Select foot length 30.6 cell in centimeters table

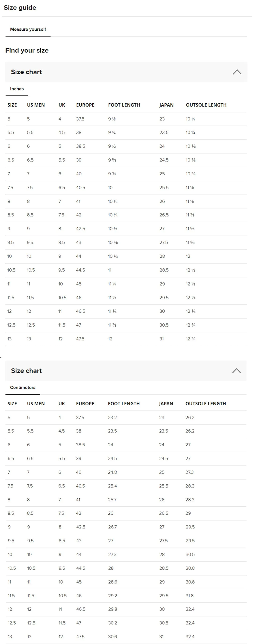[x=112, y=636]
